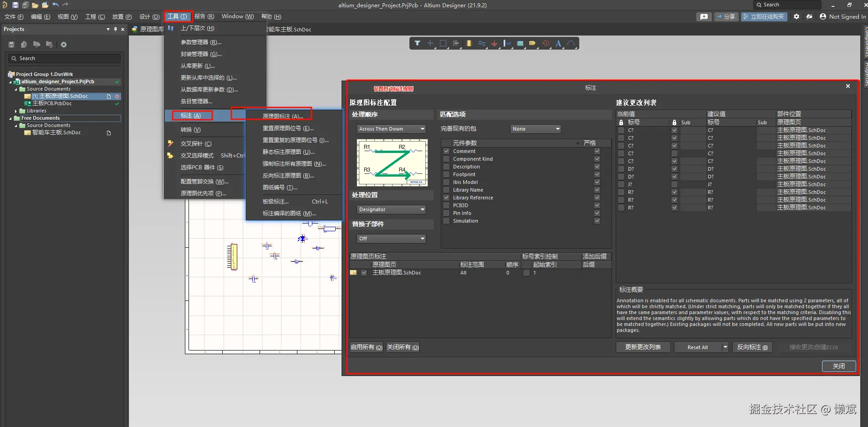868x427 pixels.
Task: Click the 关闭 button in the annotate dialog
Action: coord(839,366)
